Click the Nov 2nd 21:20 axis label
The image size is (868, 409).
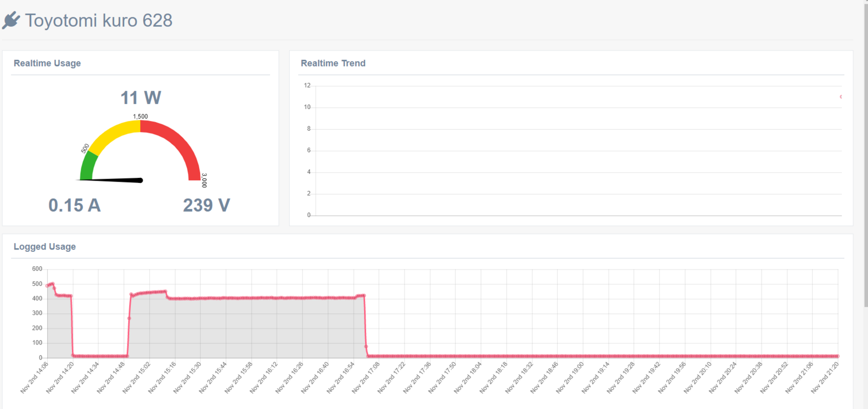click(825, 377)
